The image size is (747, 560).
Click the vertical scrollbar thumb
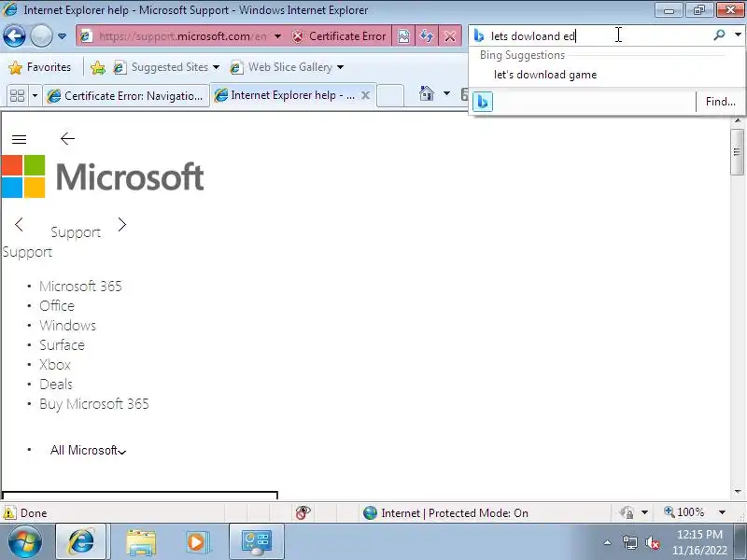[737, 152]
